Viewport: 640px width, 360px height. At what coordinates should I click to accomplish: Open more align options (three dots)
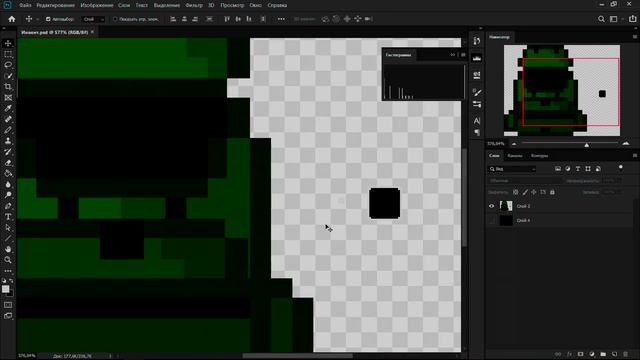point(281,19)
